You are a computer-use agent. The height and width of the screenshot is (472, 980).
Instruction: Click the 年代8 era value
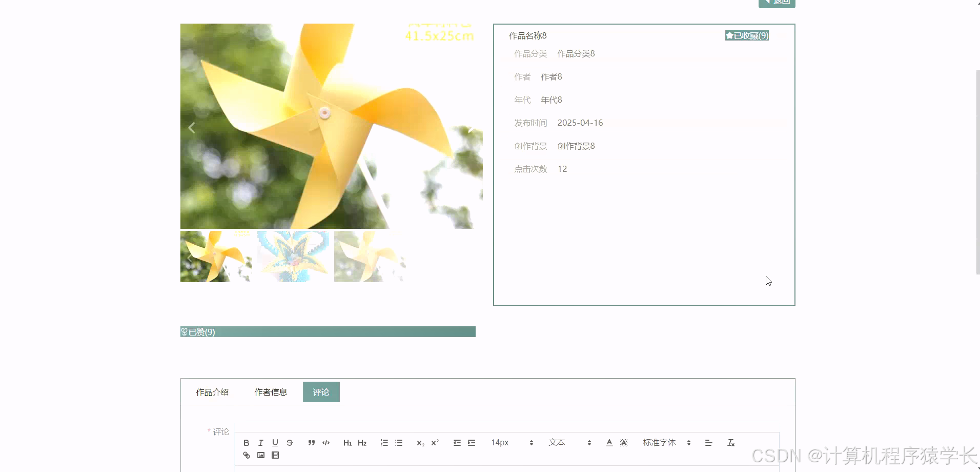552,100
